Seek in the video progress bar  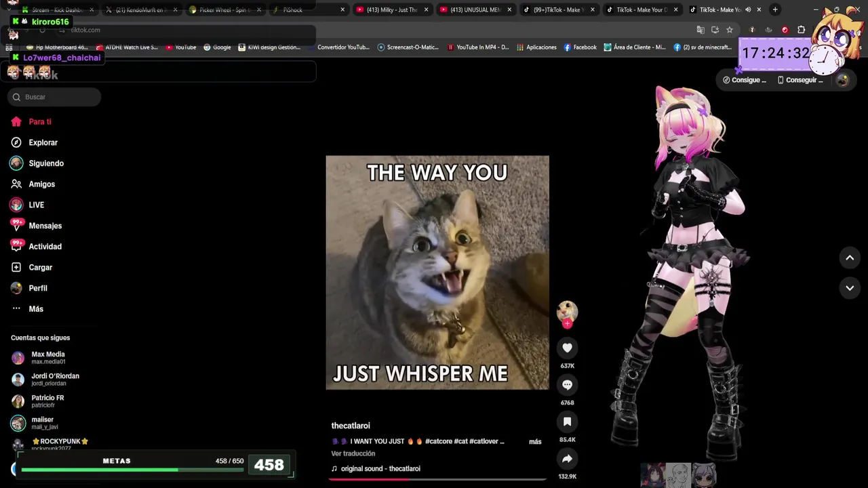[x=437, y=479]
